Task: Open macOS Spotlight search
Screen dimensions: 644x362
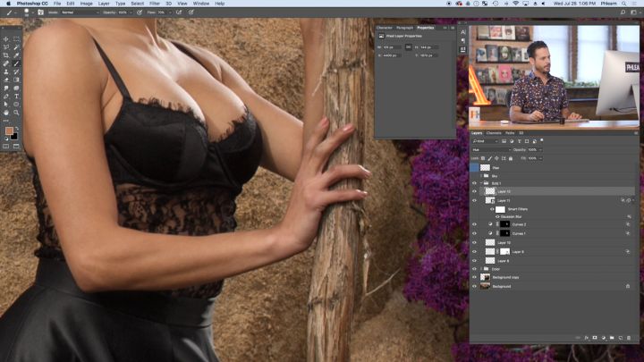Action: (624, 4)
